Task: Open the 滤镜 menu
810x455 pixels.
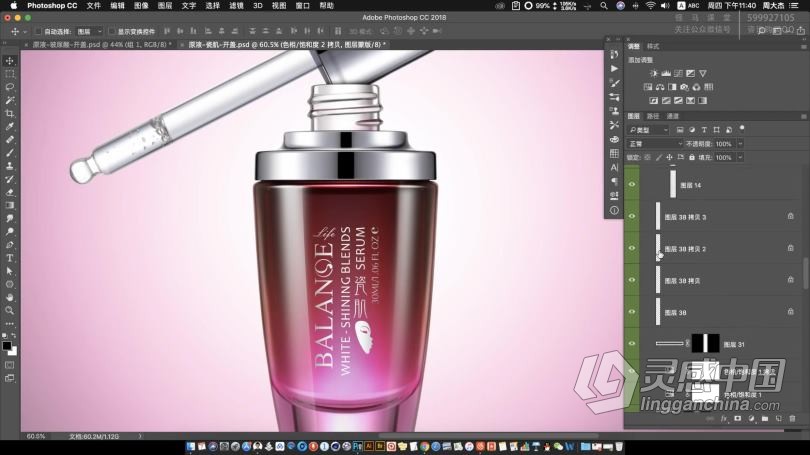Action: (236, 6)
